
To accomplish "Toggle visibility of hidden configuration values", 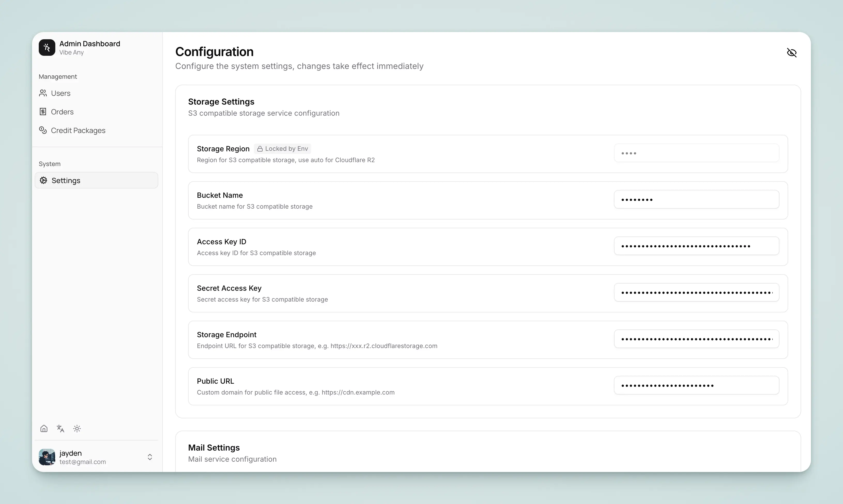I will click(x=792, y=53).
